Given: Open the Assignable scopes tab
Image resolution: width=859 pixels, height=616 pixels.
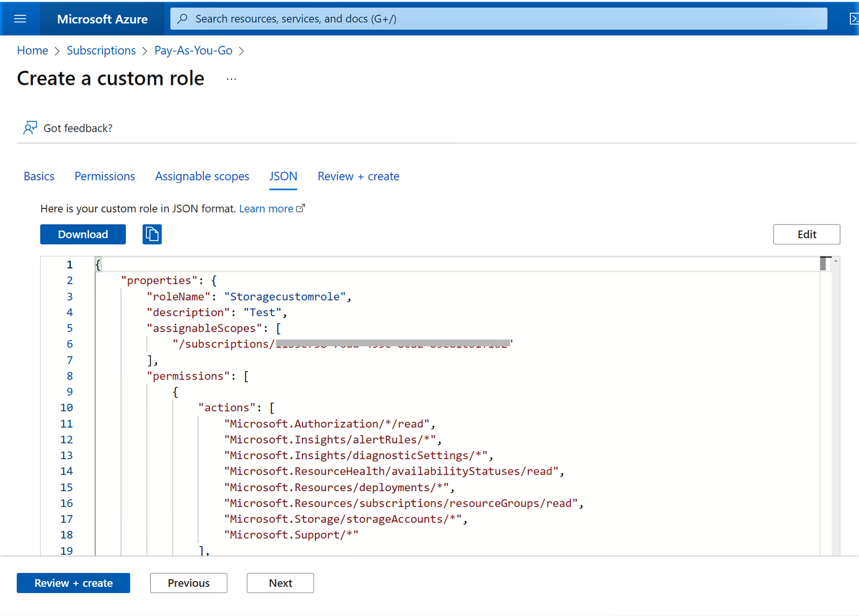Looking at the screenshot, I should click(202, 176).
